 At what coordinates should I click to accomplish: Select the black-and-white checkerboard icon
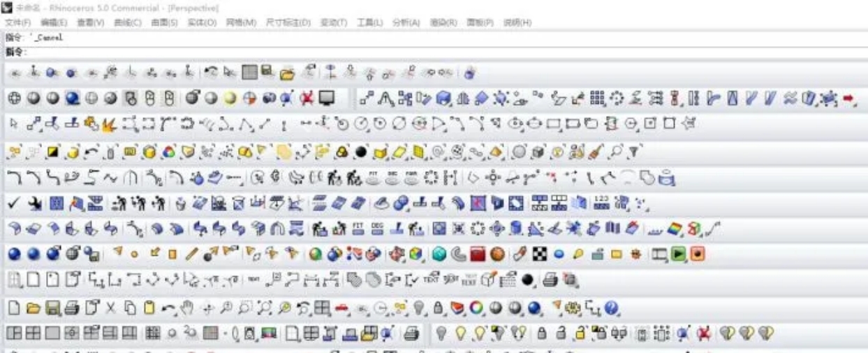540,254
